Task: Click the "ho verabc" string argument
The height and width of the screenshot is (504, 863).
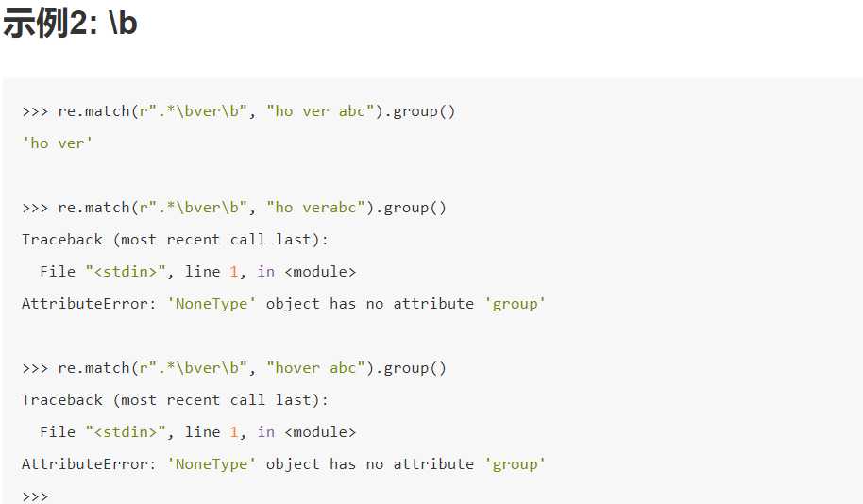Action: [315, 208]
